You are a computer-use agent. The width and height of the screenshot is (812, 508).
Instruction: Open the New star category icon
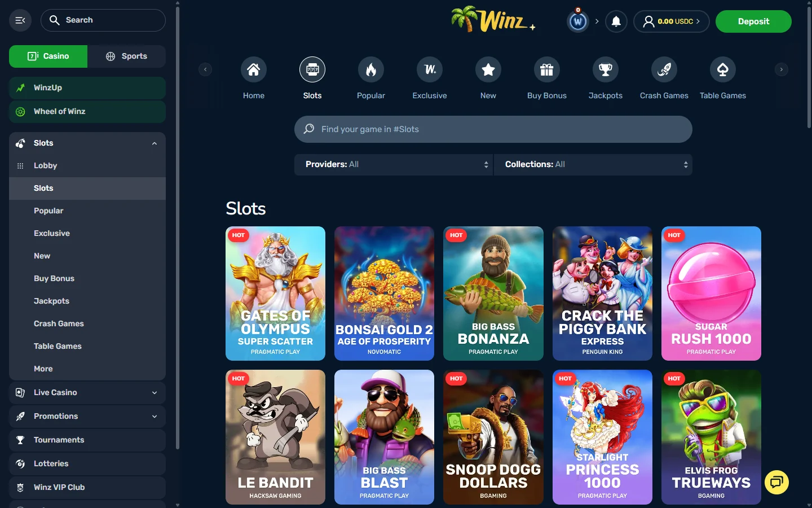coord(488,69)
